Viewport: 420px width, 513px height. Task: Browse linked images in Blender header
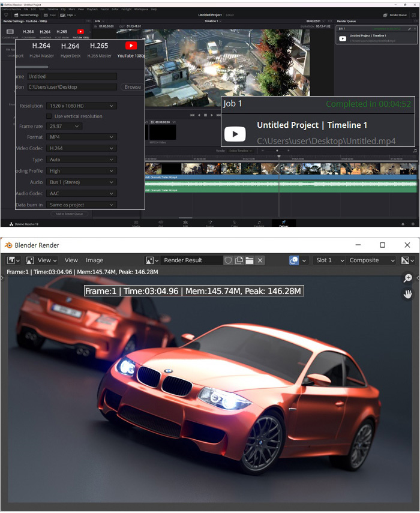[152, 260]
